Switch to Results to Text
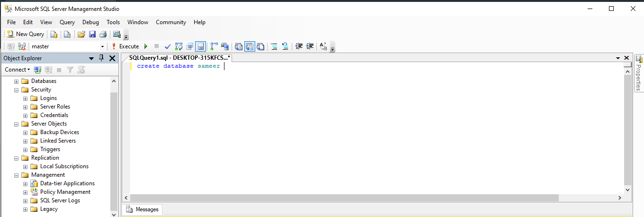Image resolution: width=644 pixels, height=217 pixels. coord(239,46)
